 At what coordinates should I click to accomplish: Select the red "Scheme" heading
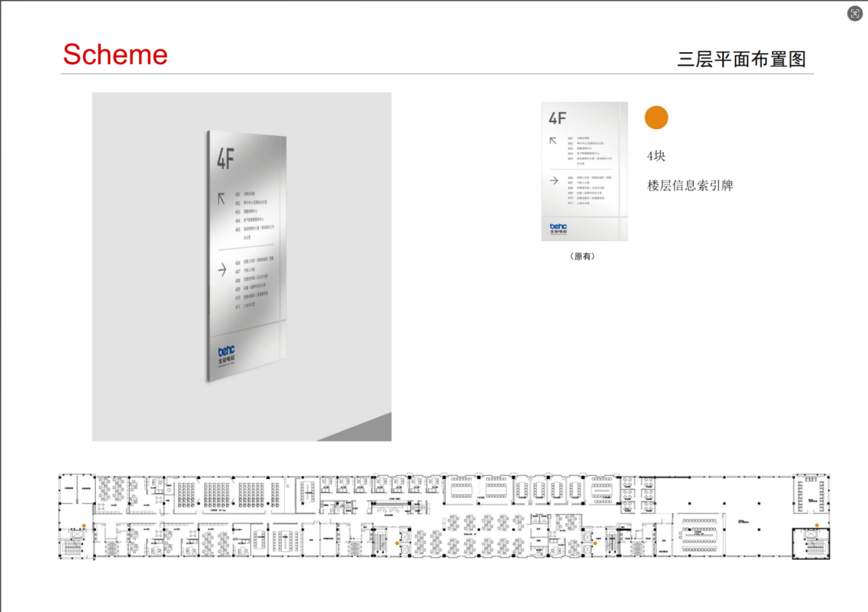coord(115,55)
